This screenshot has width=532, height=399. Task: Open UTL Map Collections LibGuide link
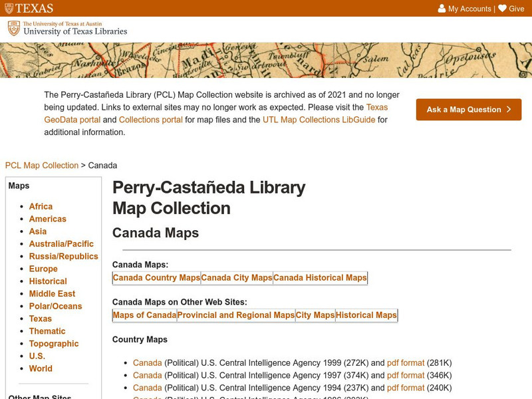click(x=319, y=120)
